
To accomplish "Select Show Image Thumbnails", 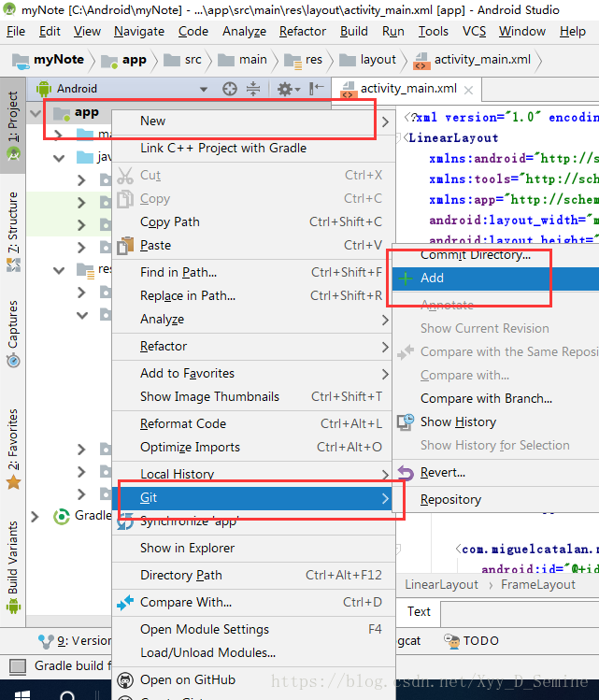I will 253,396.
